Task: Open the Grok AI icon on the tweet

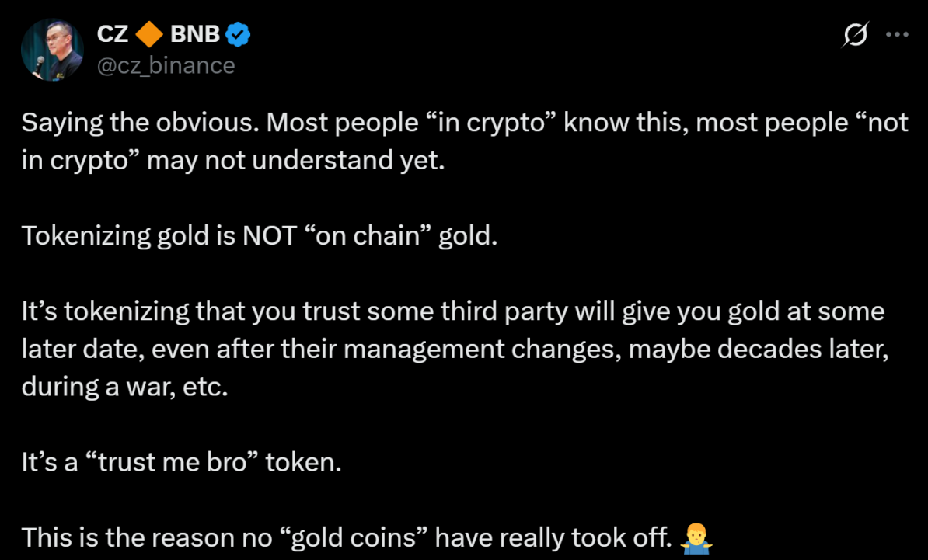Action: tap(855, 34)
